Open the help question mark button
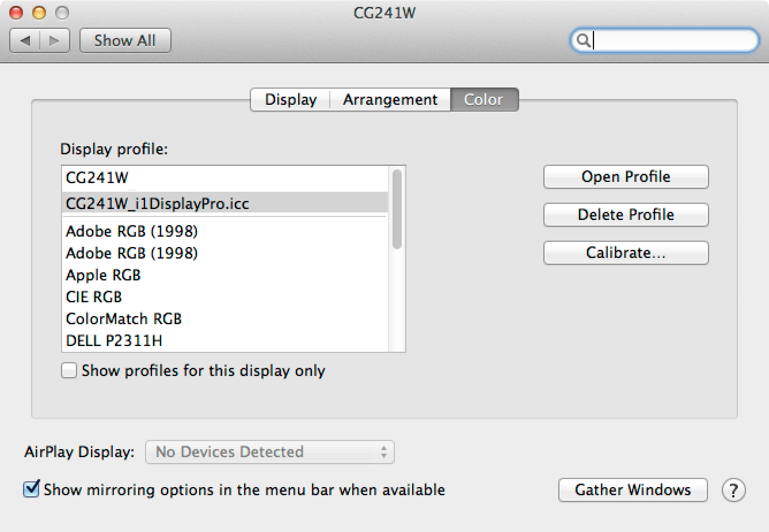 click(x=733, y=490)
